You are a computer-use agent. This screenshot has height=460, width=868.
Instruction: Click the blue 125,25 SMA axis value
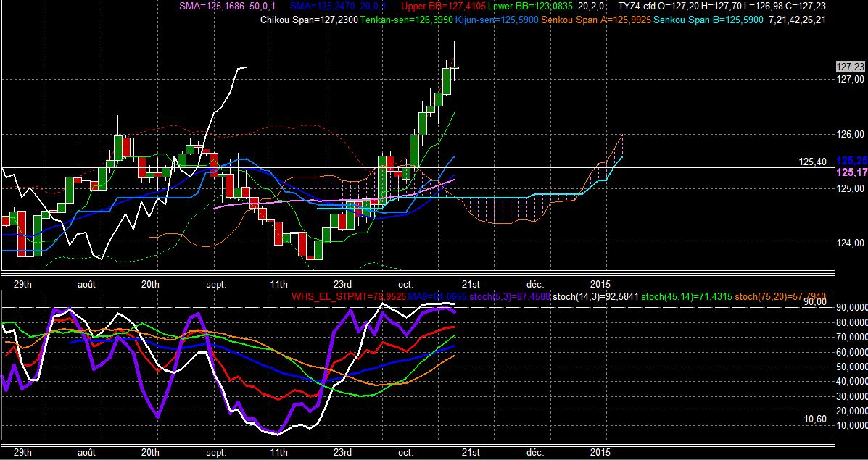click(851, 161)
